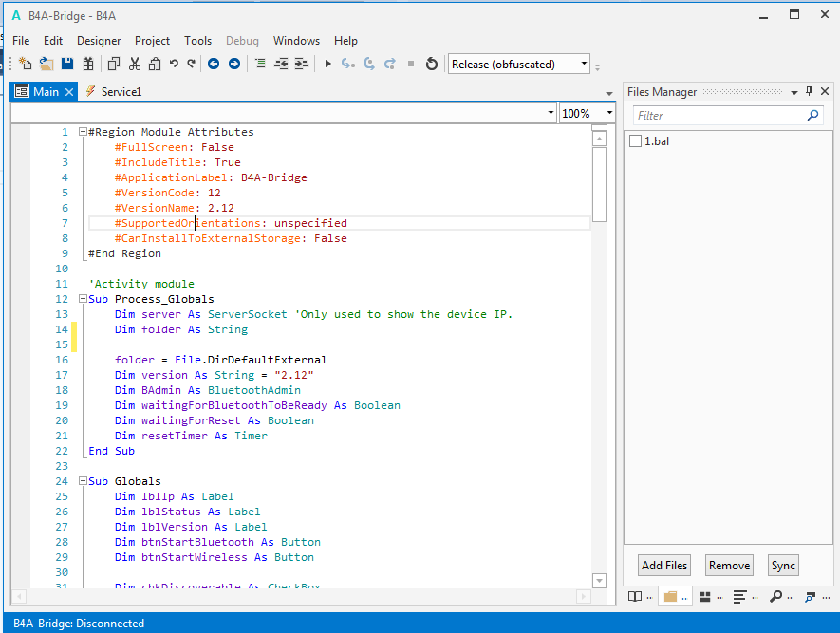This screenshot has width=840, height=633.
Task: Click the filter search magnifier icon
Action: pyautogui.click(x=812, y=115)
